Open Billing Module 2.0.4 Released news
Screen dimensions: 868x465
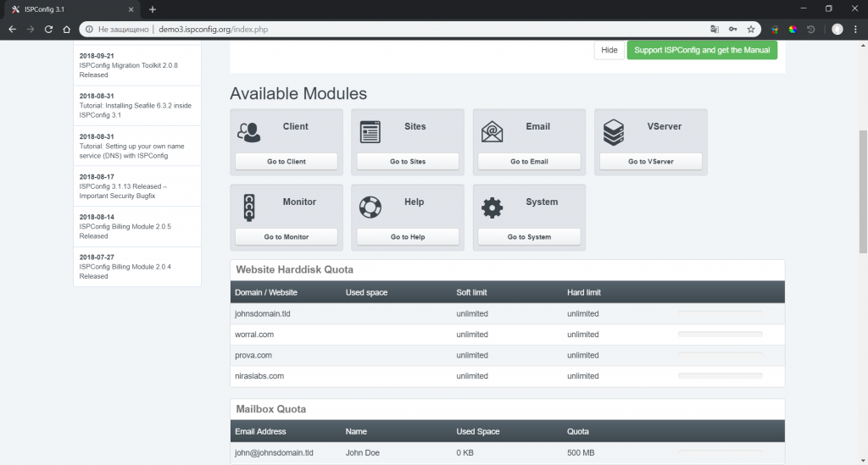[x=137, y=267]
